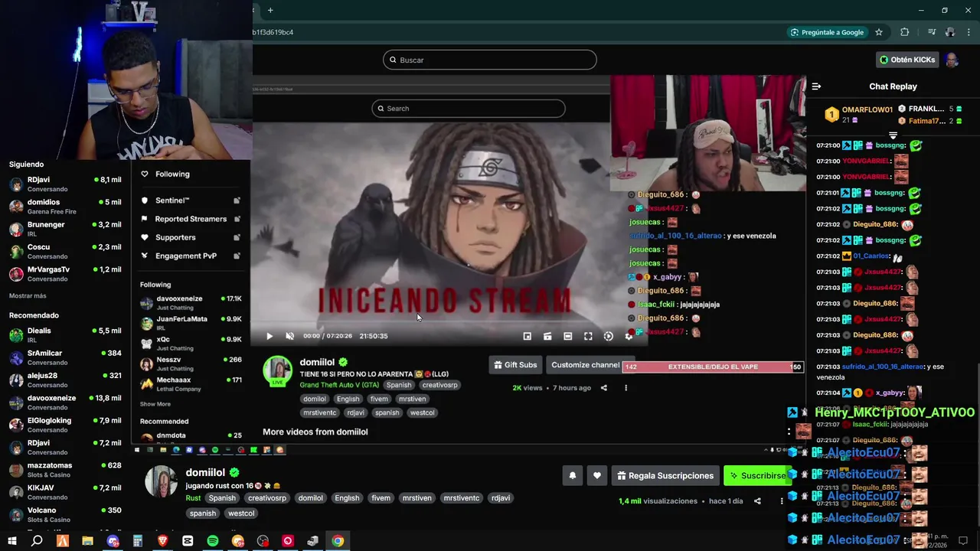The image size is (980, 551).
Task: Open Brave browser from taskbar
Action: (162, 541)
